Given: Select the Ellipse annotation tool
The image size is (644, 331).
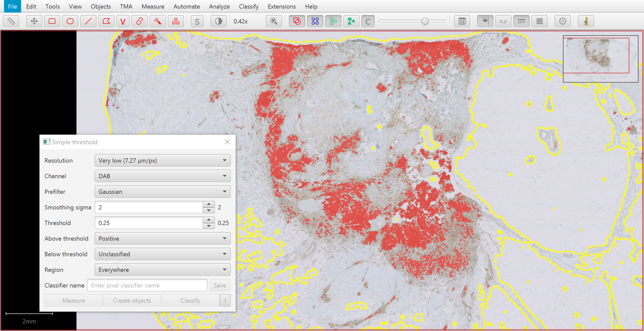Looking at the screenshot, I should (70, 21).
